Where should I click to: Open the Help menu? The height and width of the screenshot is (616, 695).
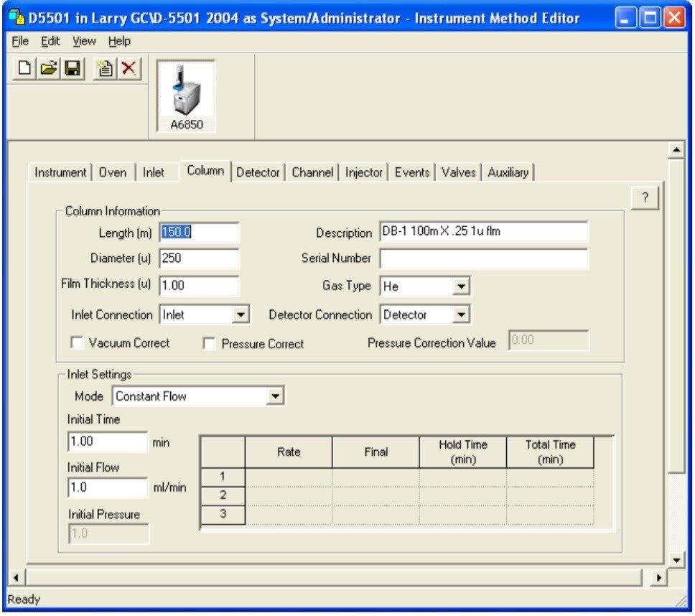tap(119, 41)
